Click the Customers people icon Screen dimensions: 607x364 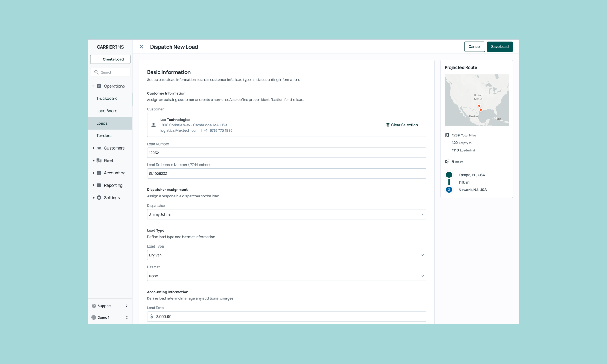point(99,148)
